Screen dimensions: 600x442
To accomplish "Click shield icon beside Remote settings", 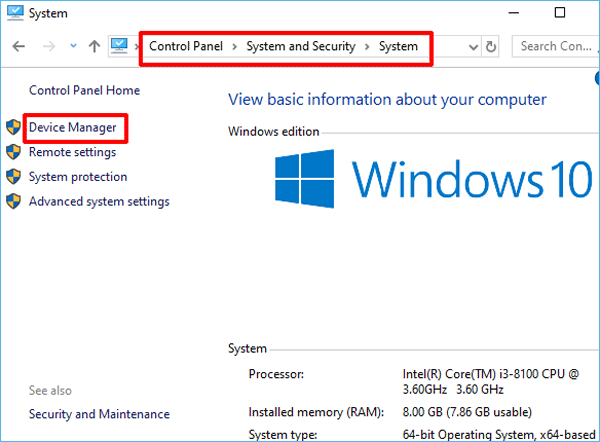I will pyautogui.click(x=13, y=152).
